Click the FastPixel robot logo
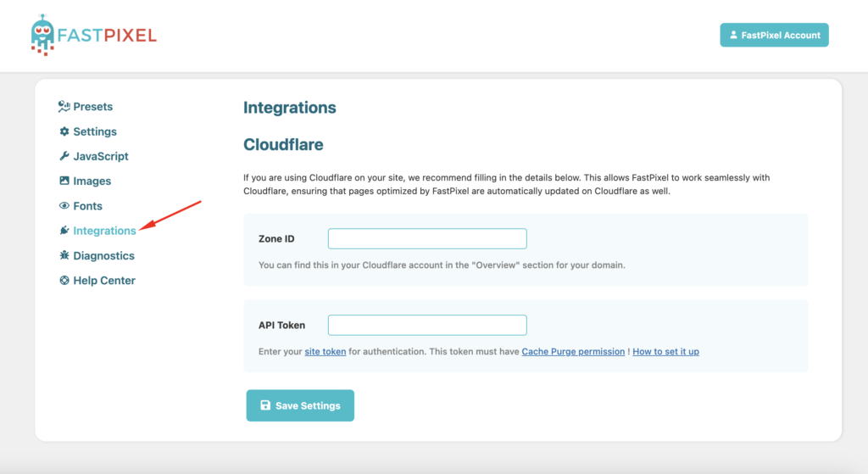The height and width of the screenshot is (474, 868). 42,35
